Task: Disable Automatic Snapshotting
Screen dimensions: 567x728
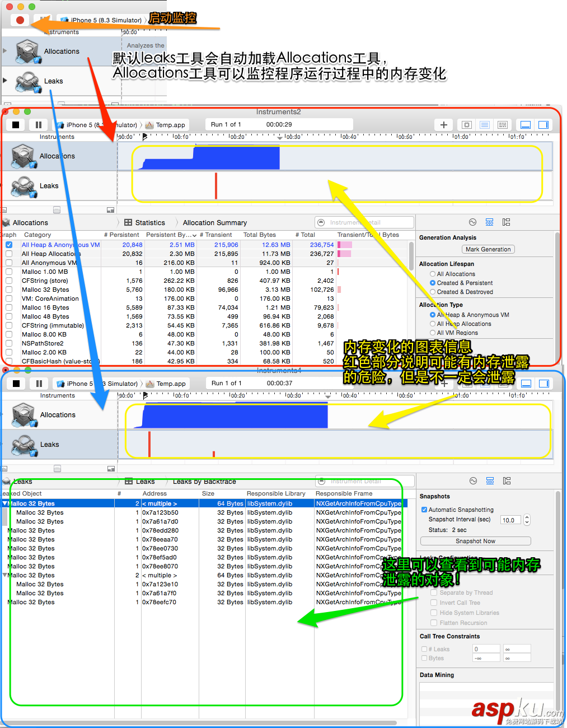Action: pos(424,510)
